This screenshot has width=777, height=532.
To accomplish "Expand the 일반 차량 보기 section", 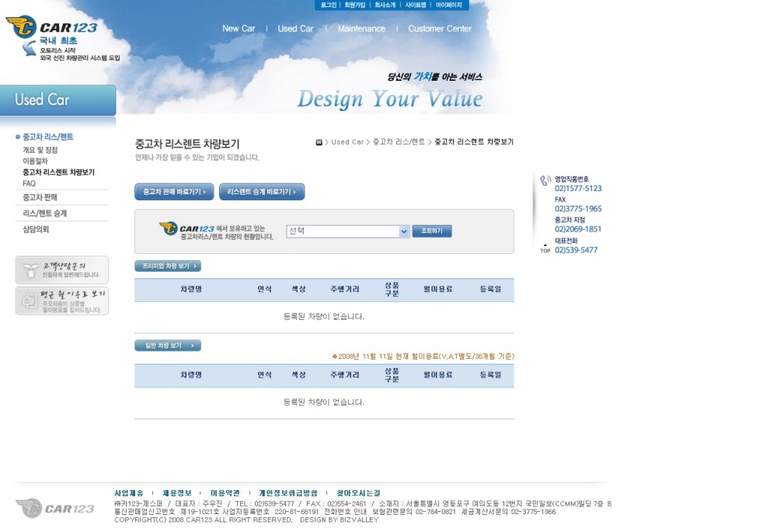I will point(168,346).
